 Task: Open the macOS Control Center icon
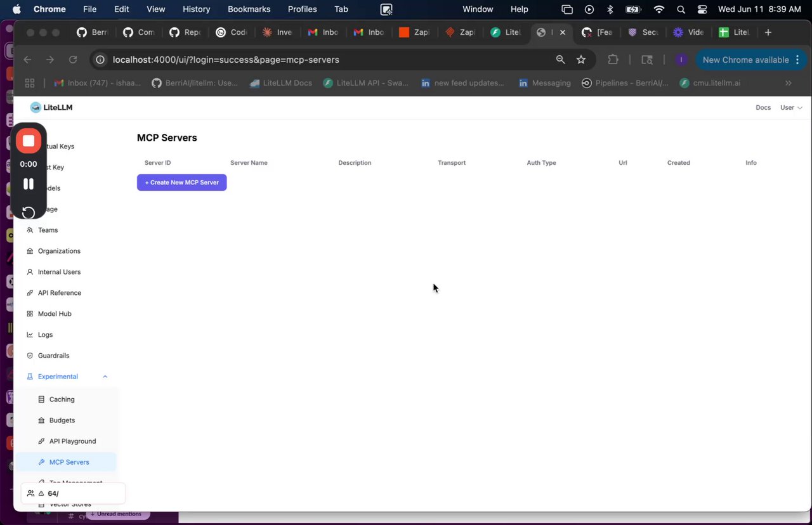click(x=702, y=9)
